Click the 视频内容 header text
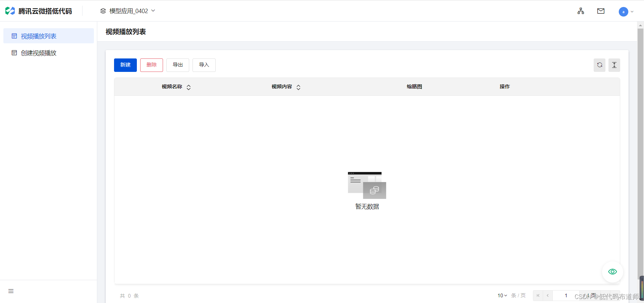This screenshot has height=303, width=644. [282, 87]
